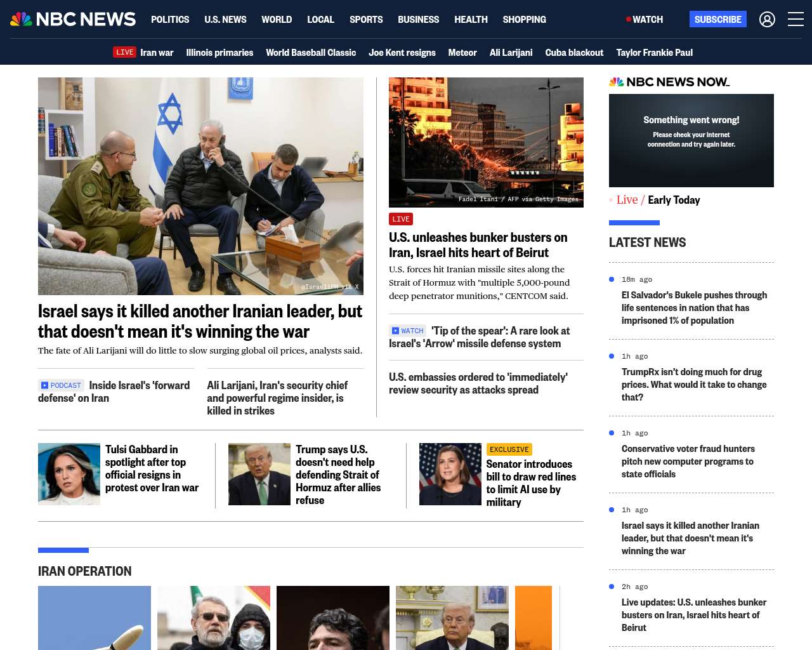Open the U.S. News section
This screenshot has width=812, height=650.
pos(225,20)
